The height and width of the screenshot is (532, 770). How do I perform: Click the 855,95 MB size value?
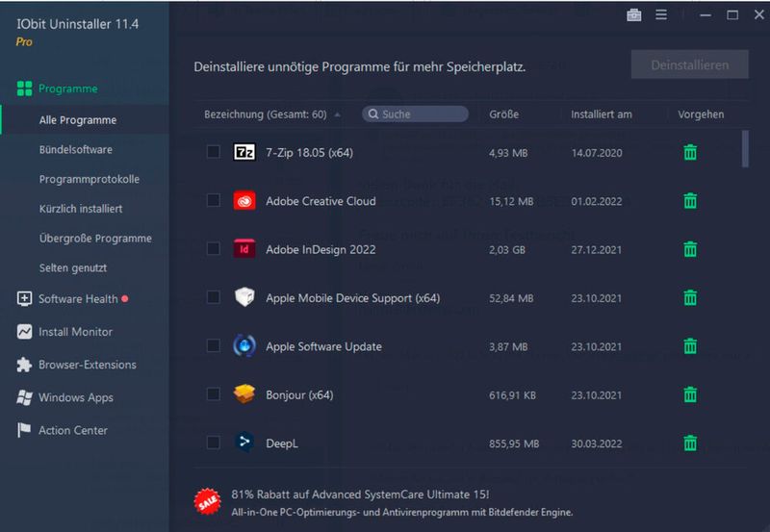point(514,443)
